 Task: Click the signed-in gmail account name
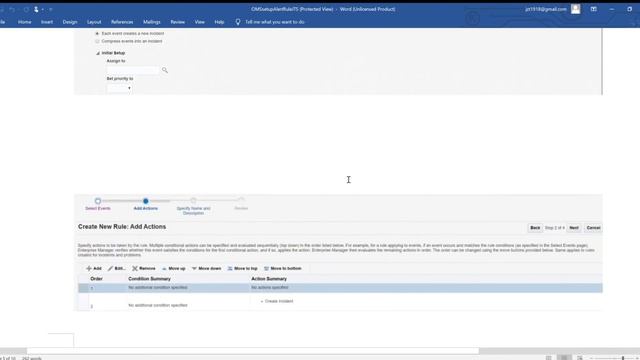click(546, 9)
